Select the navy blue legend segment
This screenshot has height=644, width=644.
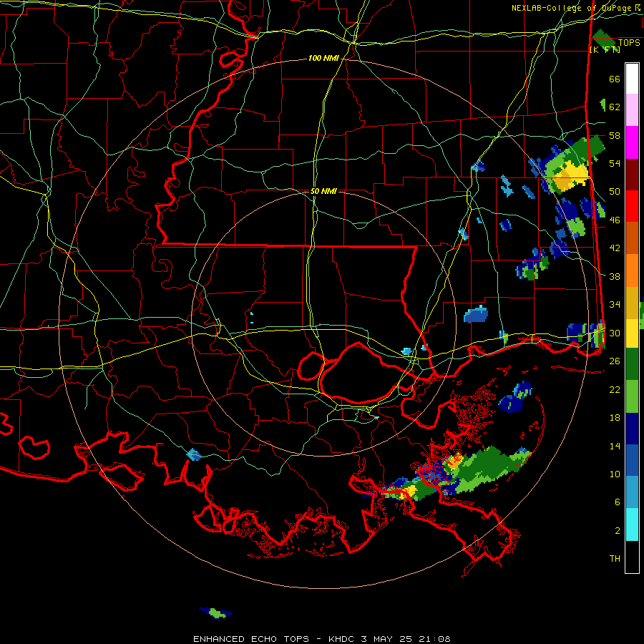[632, 429]
